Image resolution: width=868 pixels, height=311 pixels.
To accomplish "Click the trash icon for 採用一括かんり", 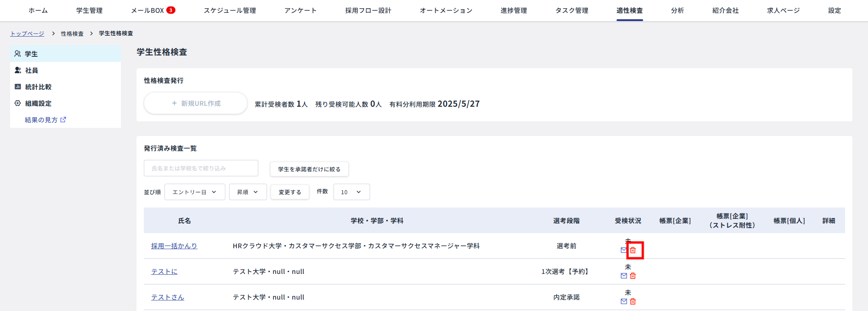I will pos(633,250).
